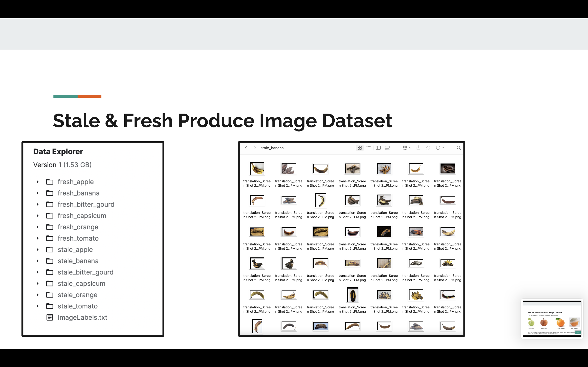Select the stale_capsicum folder
The image size is (588, 367).
click(81, 283)
